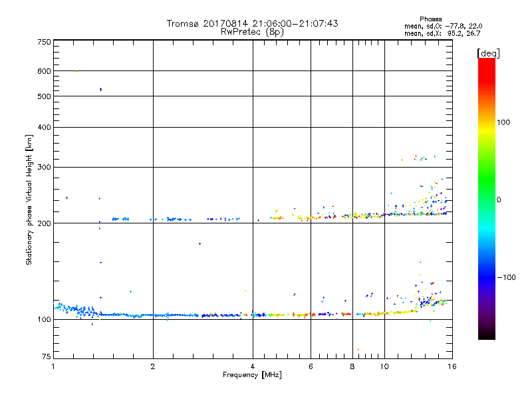532x399 pixels.
Task: Click the y-axis tick label "400"
Action: pos(44,128)
